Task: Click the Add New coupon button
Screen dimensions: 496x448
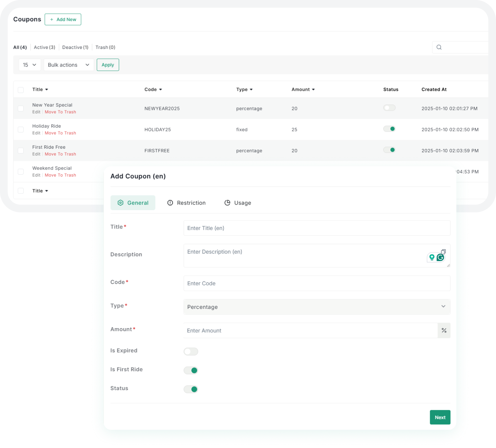Action: pyautogui.click(x=63, y=20)
